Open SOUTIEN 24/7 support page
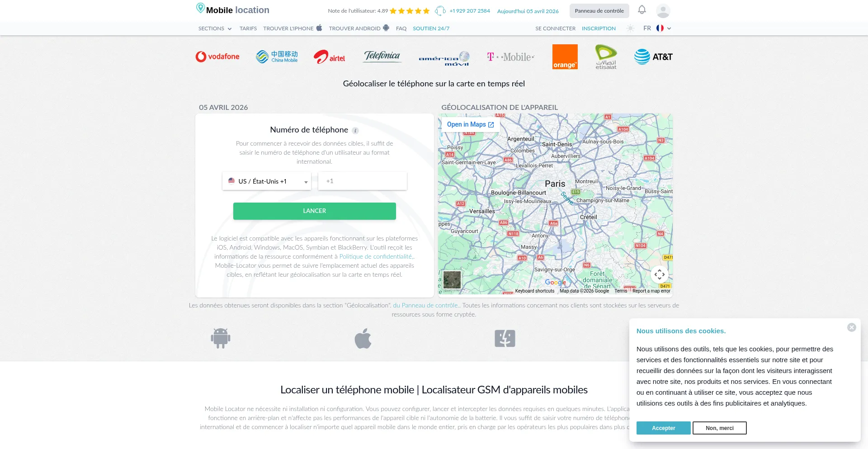868x449 pixels. (431, 28)
